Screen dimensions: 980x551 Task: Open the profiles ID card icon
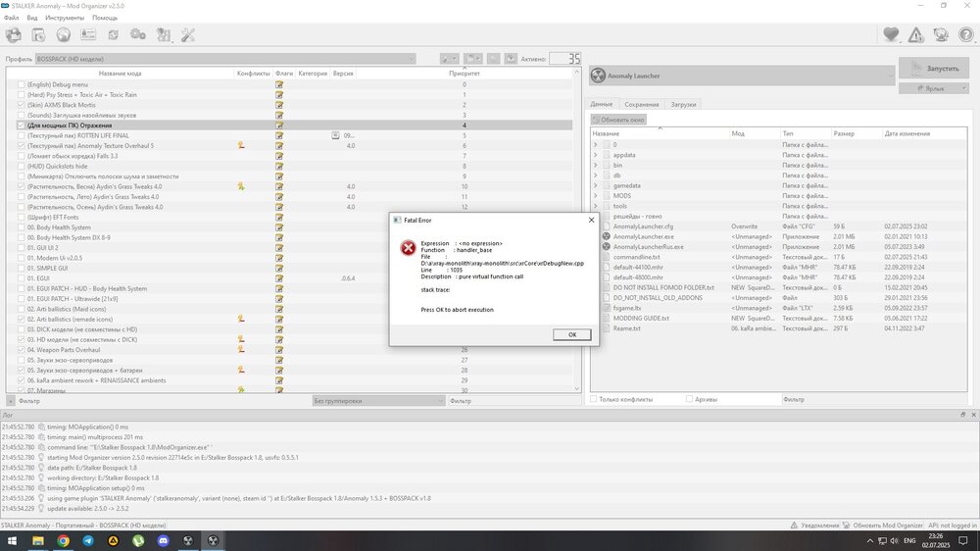pos(88,35)
